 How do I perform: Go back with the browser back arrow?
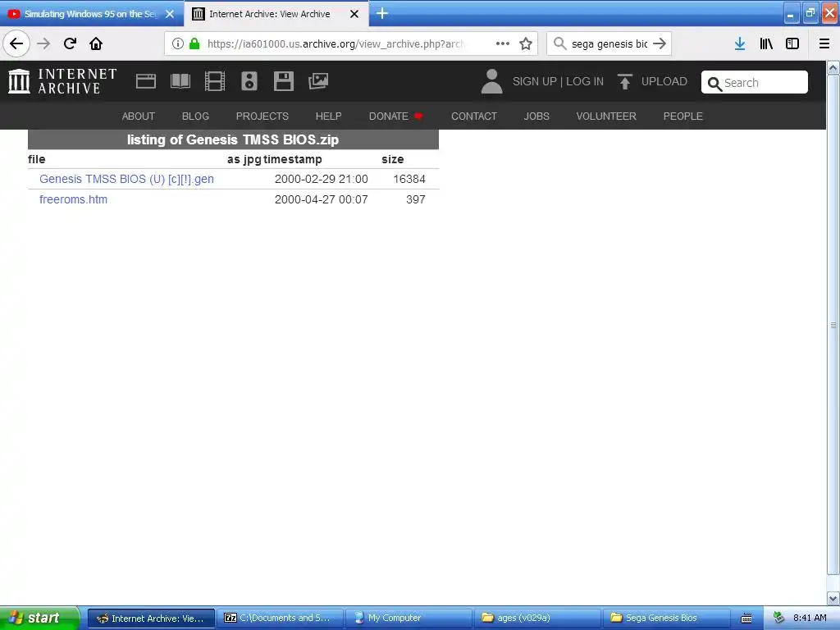tap(16, 43)
